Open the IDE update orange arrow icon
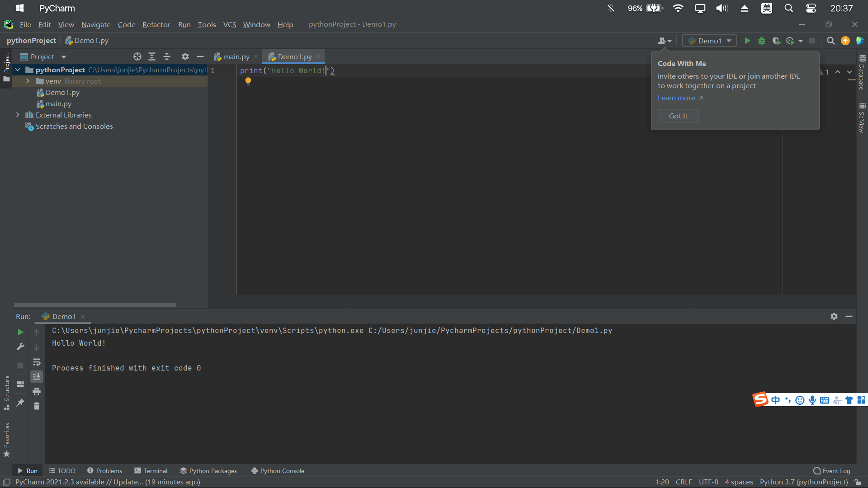This screenshot has width=868, height=488. click(x=845, y=41)
